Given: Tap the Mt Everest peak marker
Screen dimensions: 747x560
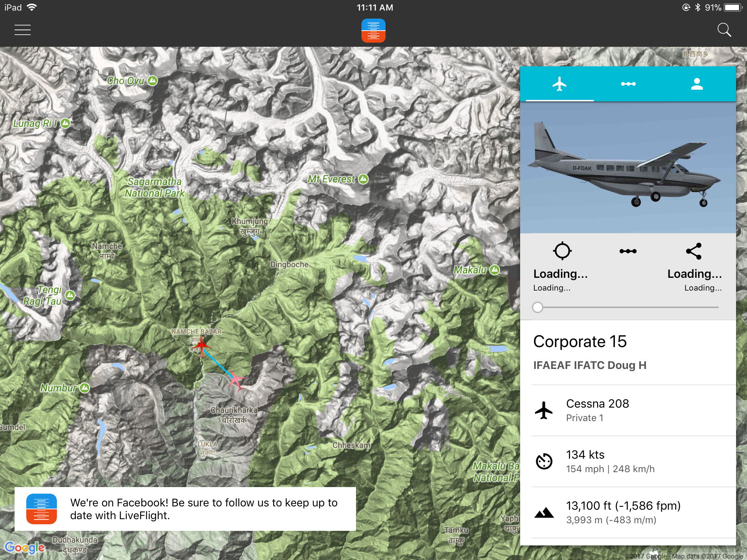Looking at the screenshot, I should pos(363,179).
